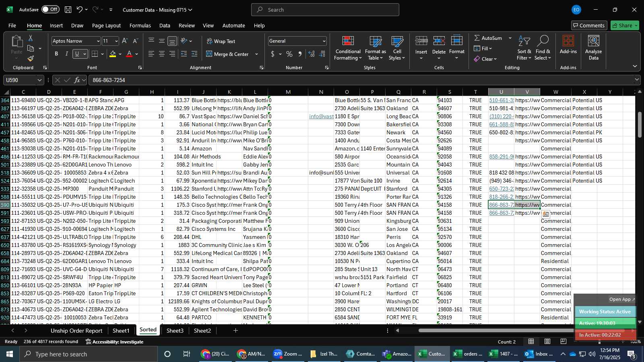Toggle Wrap Text
Viewport: 644px width, 362px height.
point(221,41)
